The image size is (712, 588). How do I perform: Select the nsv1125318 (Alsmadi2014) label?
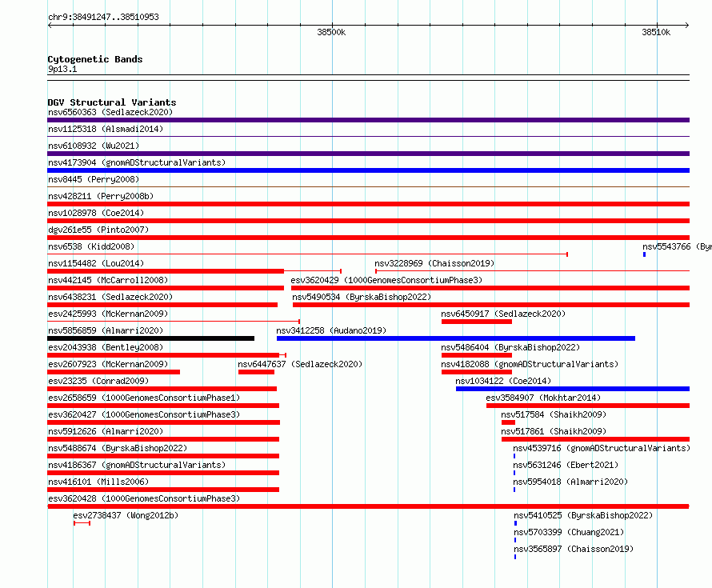point(106,129)
